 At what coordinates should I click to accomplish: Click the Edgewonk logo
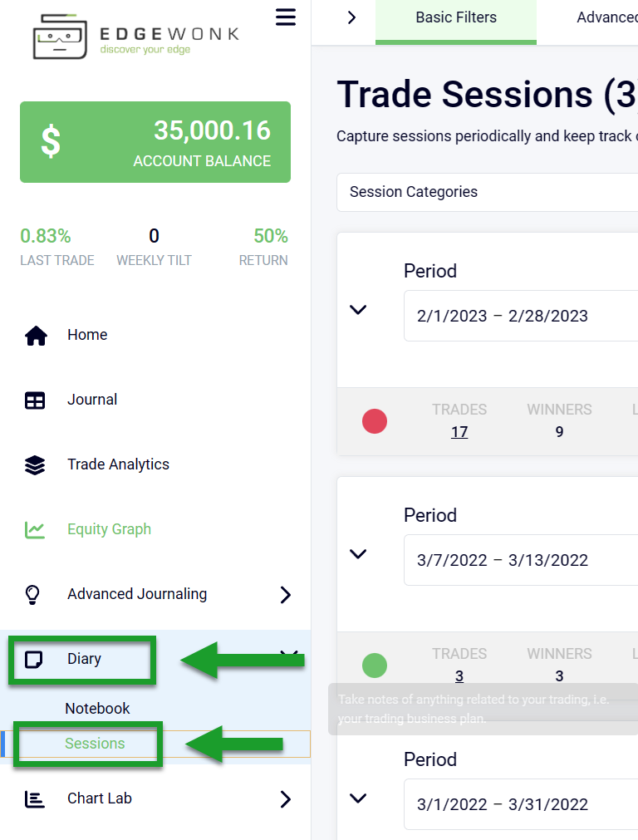pyautogui.click(x=136, y=37)
